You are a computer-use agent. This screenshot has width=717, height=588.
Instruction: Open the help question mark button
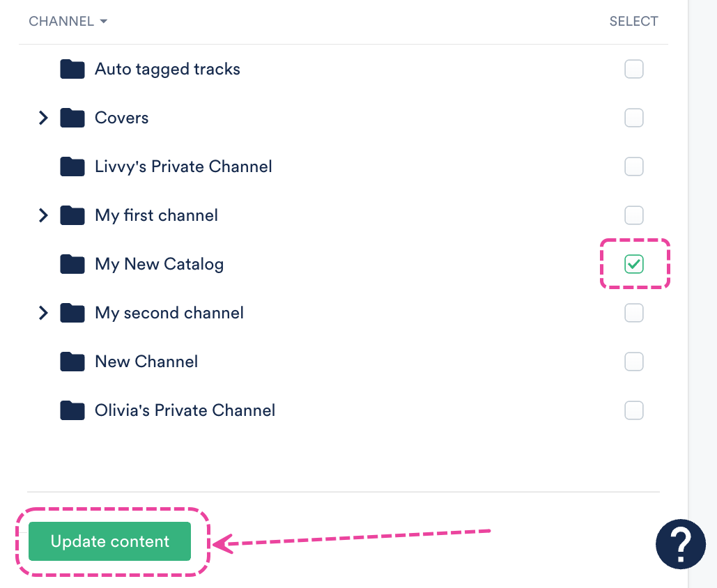click(681, 544)
